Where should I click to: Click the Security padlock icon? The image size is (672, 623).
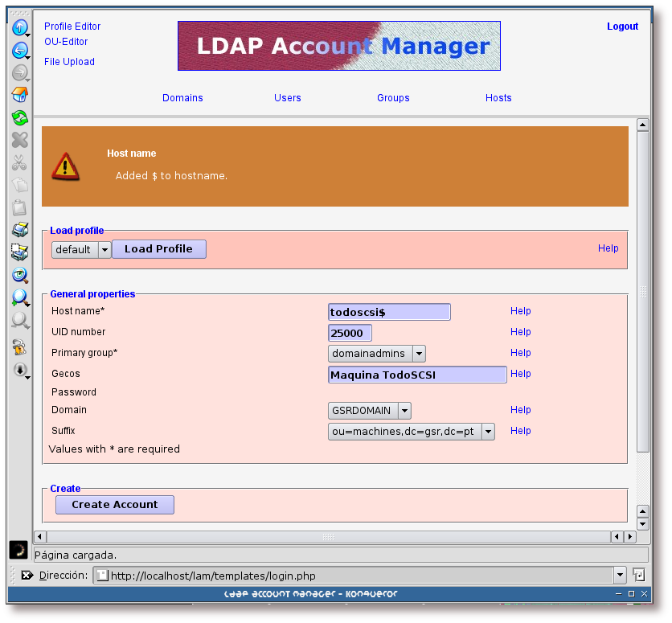point(19,347)
